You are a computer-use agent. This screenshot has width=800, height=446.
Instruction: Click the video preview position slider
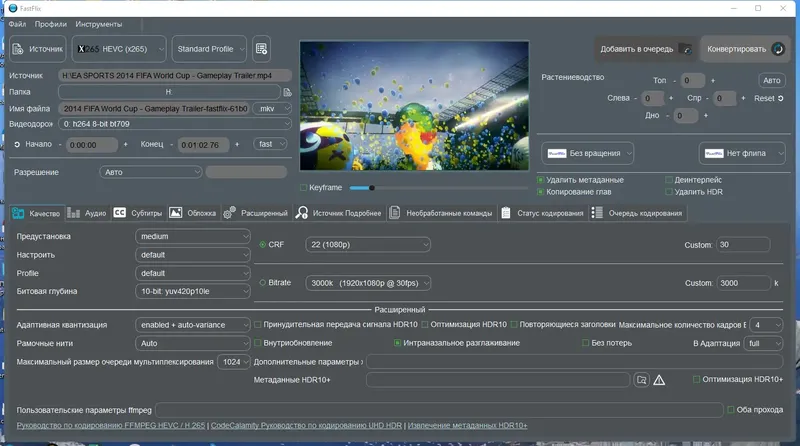[373, 187]
